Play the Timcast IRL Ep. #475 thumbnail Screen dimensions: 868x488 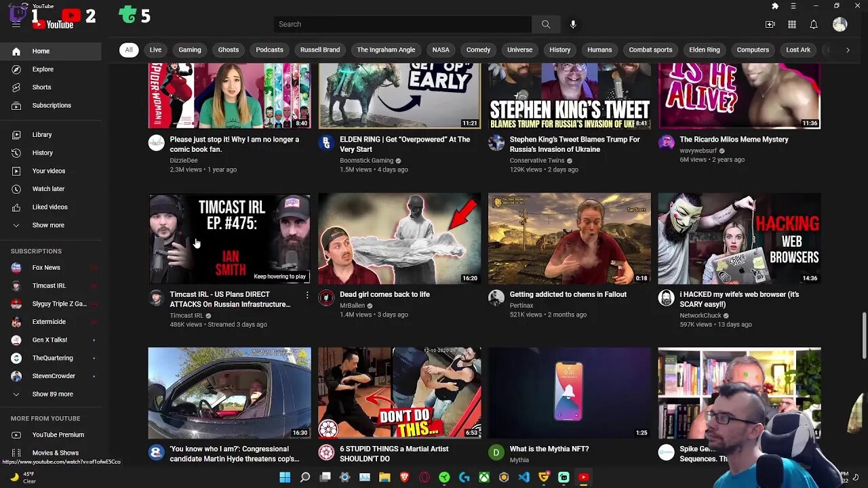click(x=230, y=239)
